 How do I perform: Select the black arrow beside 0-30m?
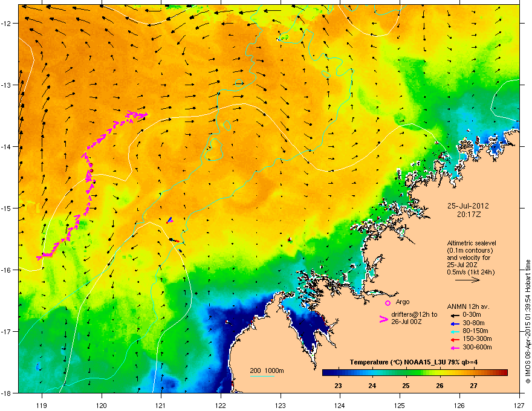(455, 315)
